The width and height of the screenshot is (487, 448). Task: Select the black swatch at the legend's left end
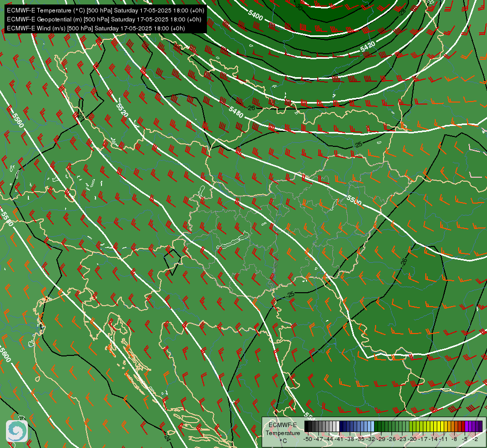306,427
